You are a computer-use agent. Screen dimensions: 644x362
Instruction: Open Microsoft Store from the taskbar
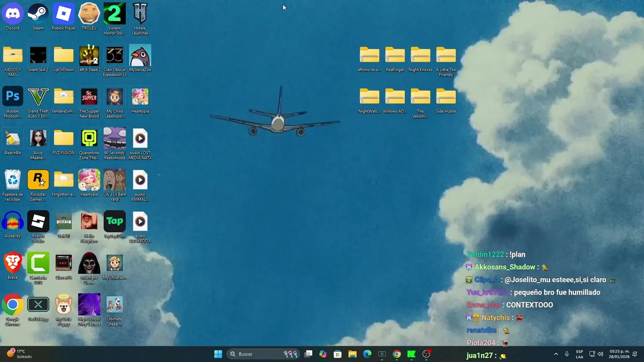[338, 354]
